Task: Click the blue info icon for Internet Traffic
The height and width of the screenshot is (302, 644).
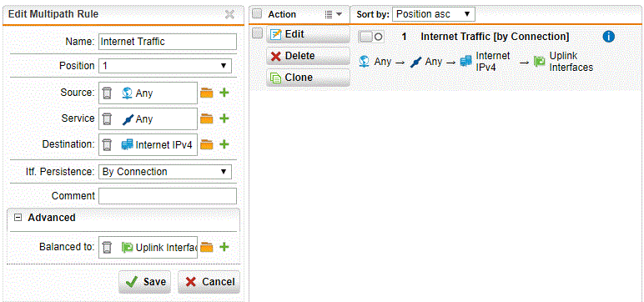Action: point(609,37)
